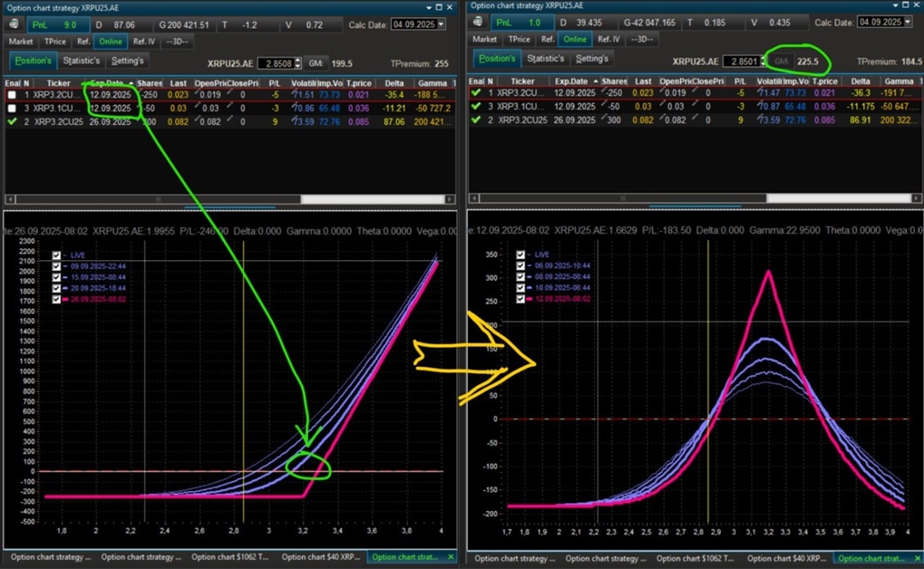Screen dimensions: 924x569
Task: Switch to 'Option chart $1062 T...' tab, left window
Action: (x=230, y=557)
